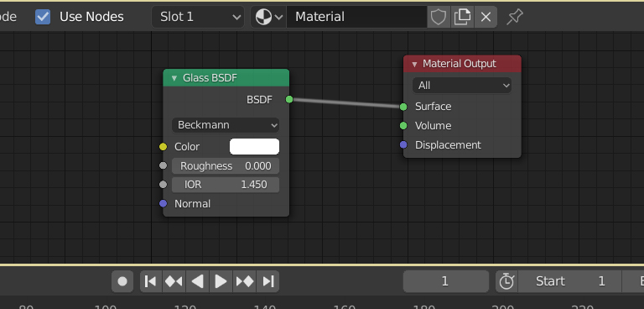The height and width of the screenshot is (309, 644).
Task: Click the Displacement label in Material Output
Action: point(448,145)
